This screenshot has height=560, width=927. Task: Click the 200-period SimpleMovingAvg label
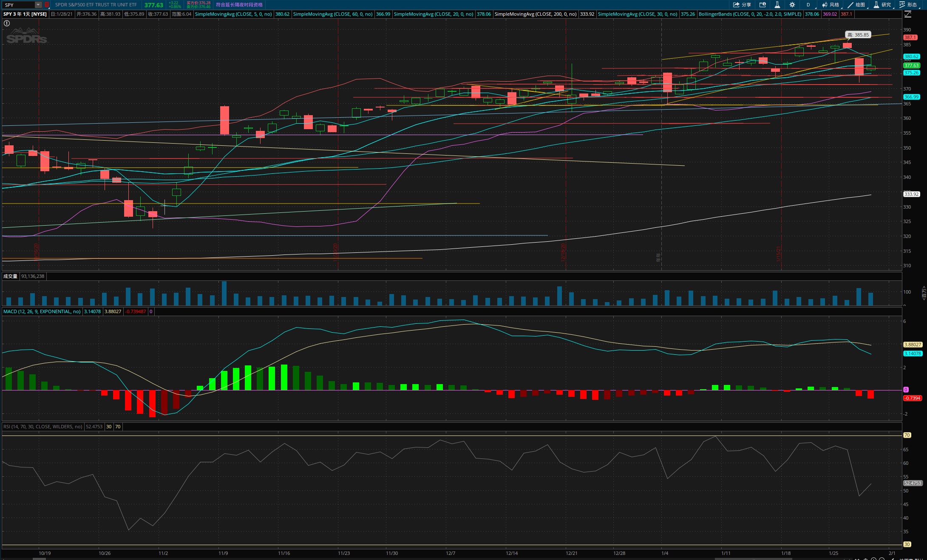[x=535, y=14]
